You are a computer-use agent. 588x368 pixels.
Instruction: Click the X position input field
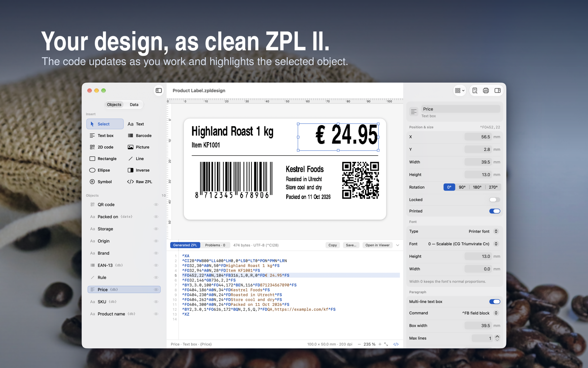pos(478,137)
